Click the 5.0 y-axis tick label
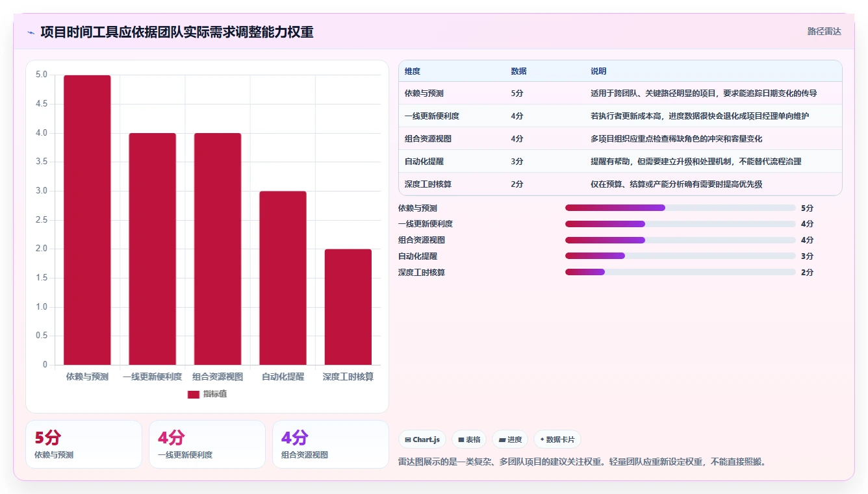The width and height of the screenshot is (868, 494). pyautogui.click(x=42, y=75)
